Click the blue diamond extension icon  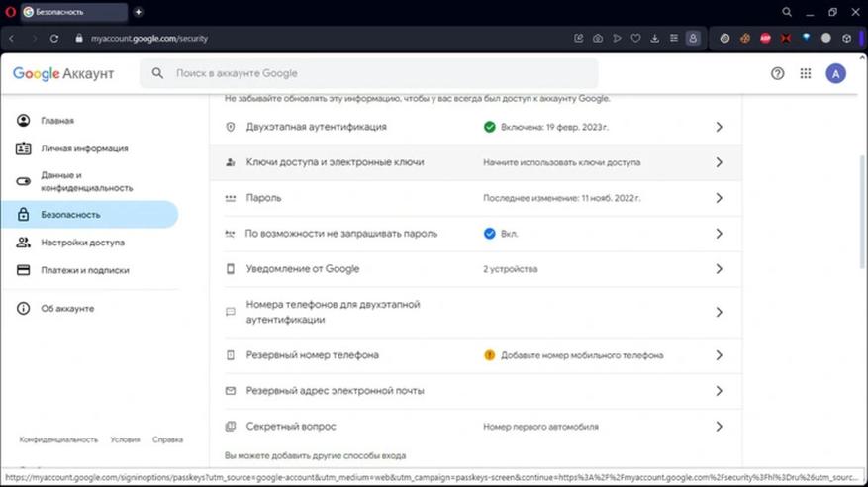point(806,38)
